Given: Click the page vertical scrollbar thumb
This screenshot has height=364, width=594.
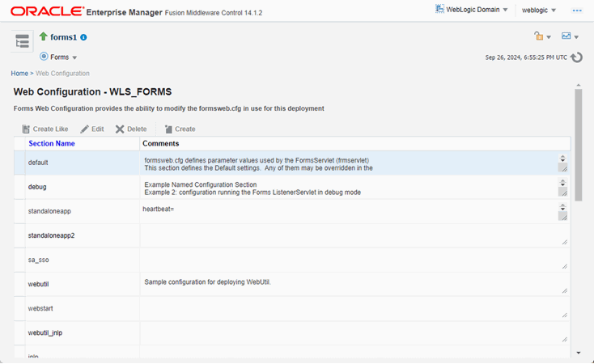Looking at the screenshot, I should click(579, 145).
